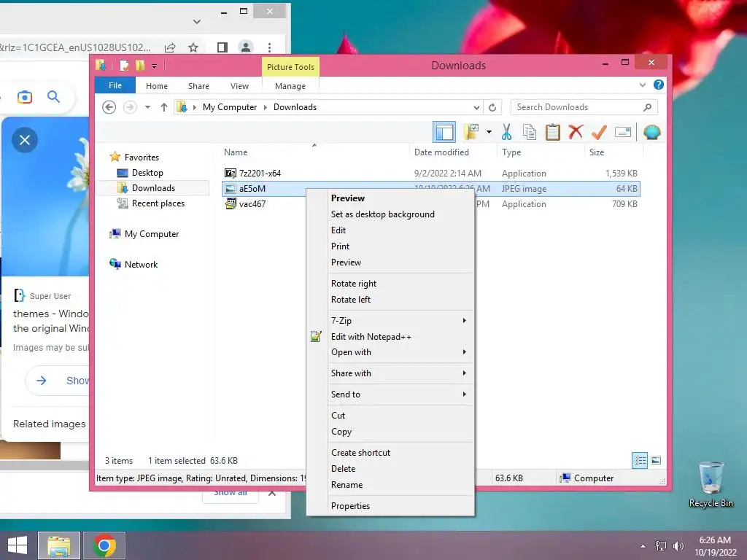This screenshot has height=560, width=747.
Task: Choose Copy in context menu
Action: coord(390,432)
